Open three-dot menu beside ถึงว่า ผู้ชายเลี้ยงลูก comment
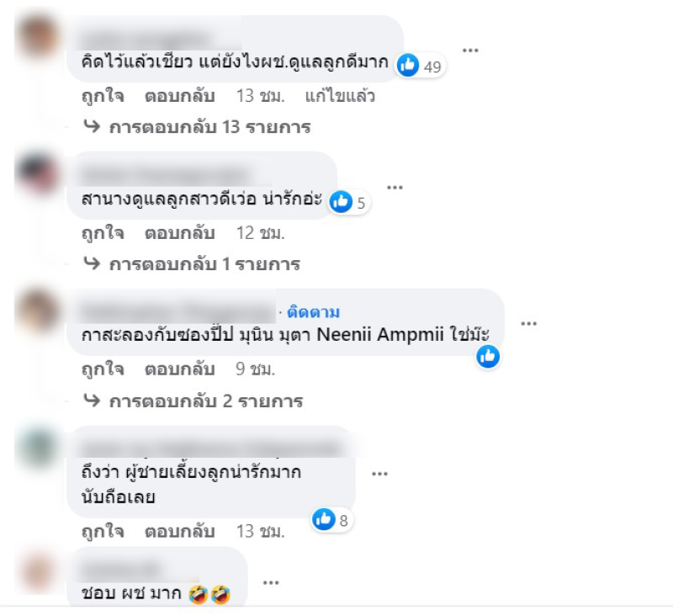Image resolution: width=673 pixels, height=616 pixels. 380,474
